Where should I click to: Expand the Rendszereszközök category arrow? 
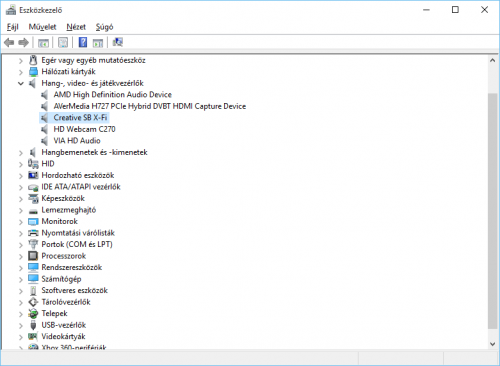(21, 268)
